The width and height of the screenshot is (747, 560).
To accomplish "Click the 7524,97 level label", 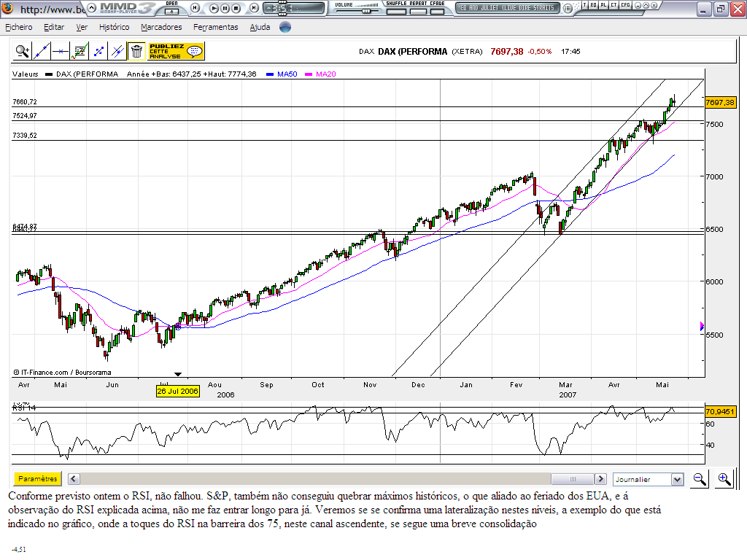I will [x=25, y=115].
